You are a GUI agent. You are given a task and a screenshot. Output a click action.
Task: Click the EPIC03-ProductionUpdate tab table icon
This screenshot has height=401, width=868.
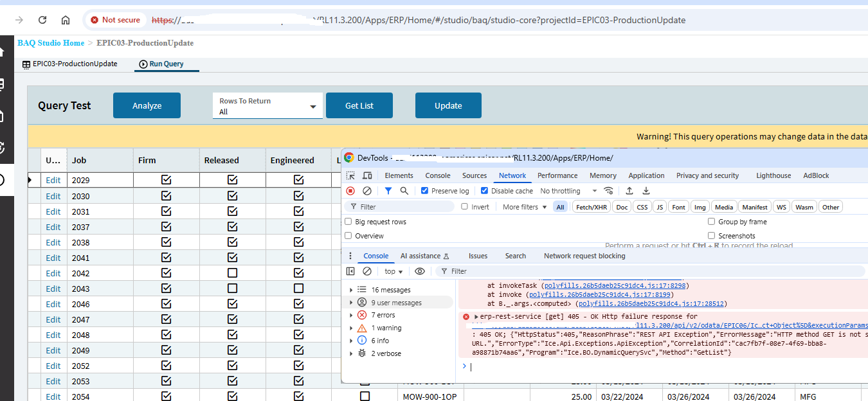26,64
